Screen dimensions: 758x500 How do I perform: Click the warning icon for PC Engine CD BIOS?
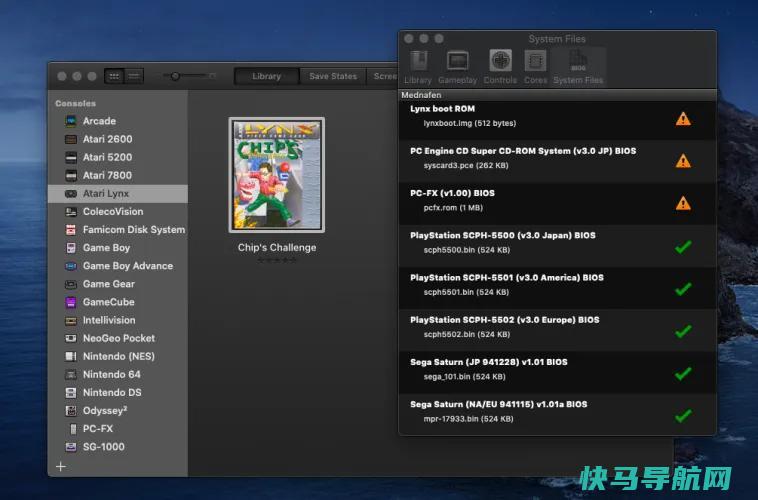pyautogui.click(x=683, y=161)
